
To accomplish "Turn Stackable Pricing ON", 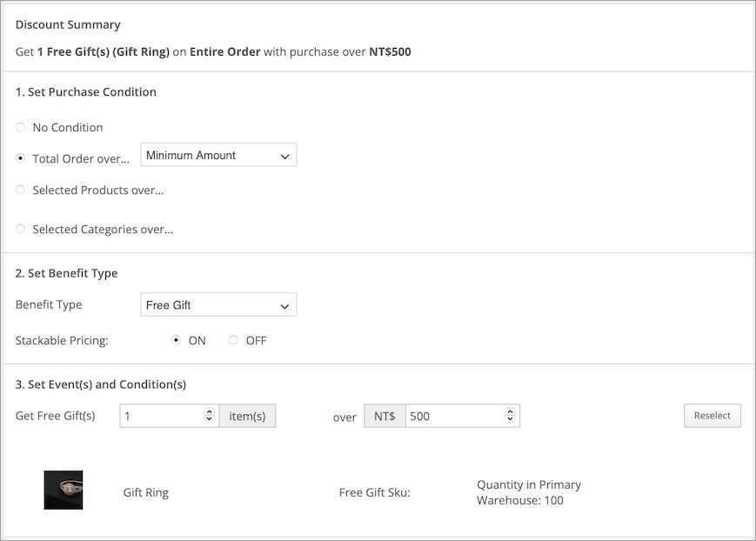I will [176, 340].
